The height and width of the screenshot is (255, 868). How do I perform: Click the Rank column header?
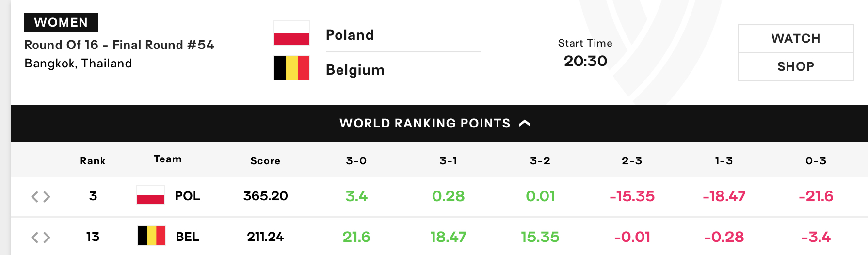pyautogui.click(x=93, y=160)
